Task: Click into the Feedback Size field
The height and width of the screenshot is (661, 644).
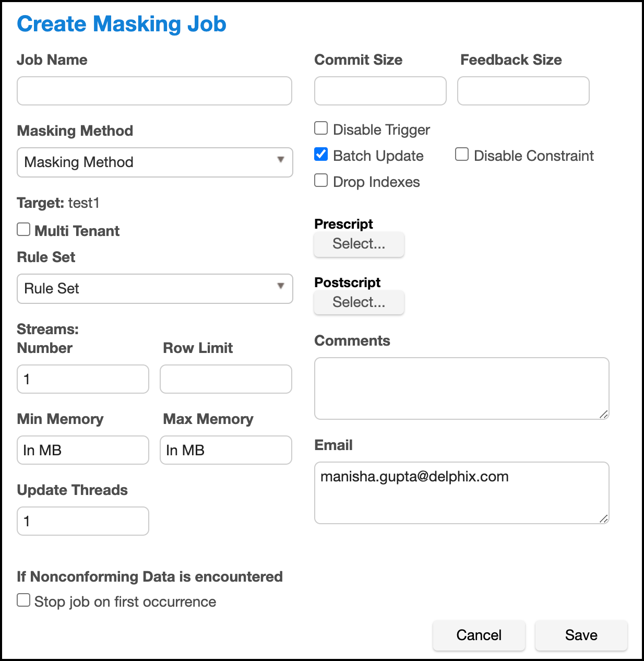Action: 523,91
